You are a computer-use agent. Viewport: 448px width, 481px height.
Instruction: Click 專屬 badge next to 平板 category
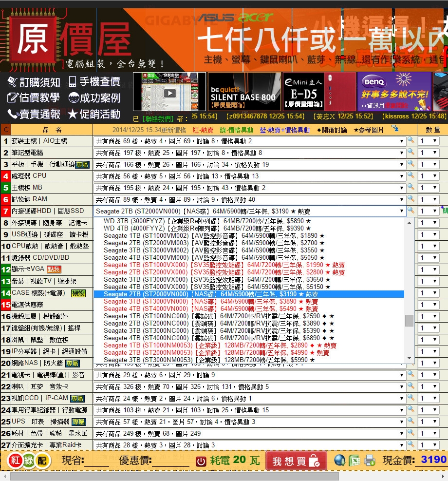(82, 165)
